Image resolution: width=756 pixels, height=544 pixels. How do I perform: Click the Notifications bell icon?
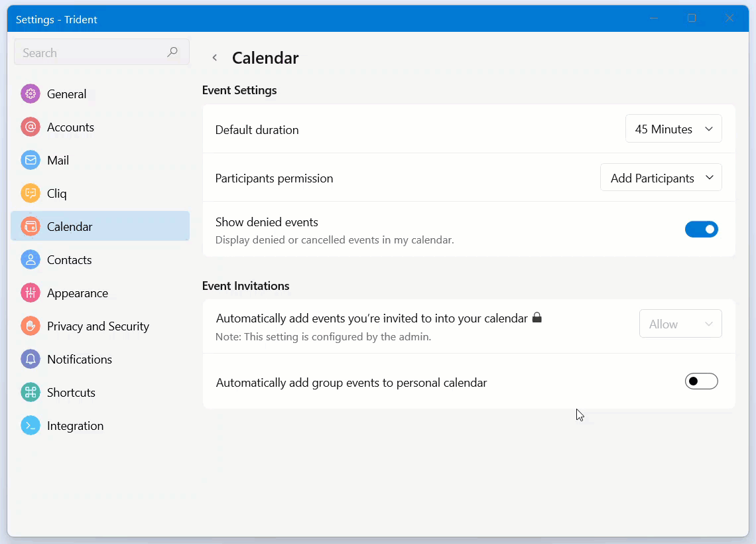[x=31, y=360]
